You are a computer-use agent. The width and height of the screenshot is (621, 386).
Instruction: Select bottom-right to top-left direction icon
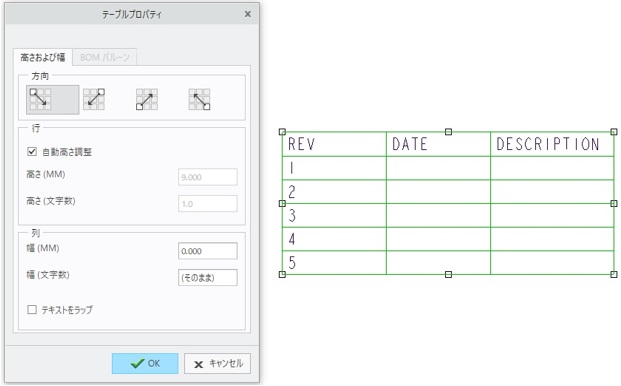tap(199, 99)
